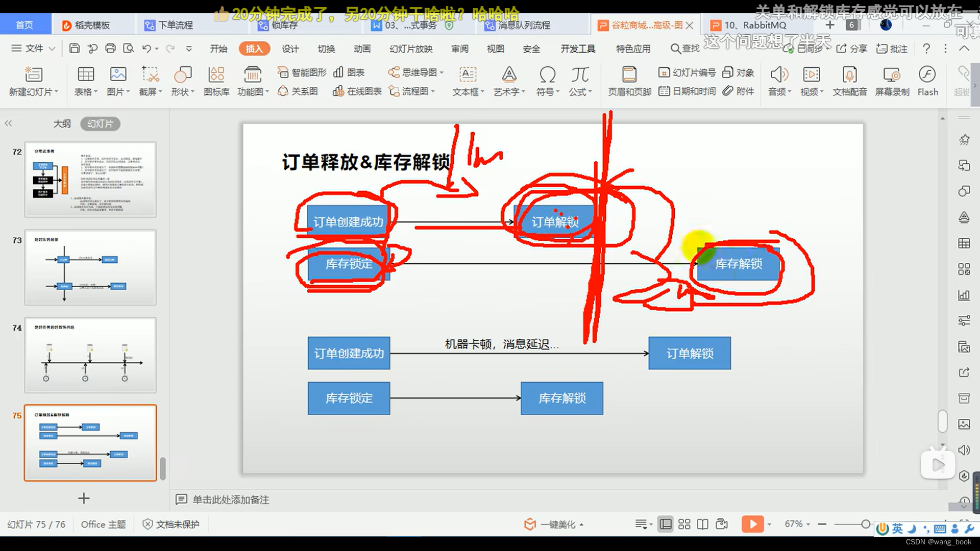980x551 pixels.
Task: Click the Print icon in quick toolbar
Action: coord(110,48)
